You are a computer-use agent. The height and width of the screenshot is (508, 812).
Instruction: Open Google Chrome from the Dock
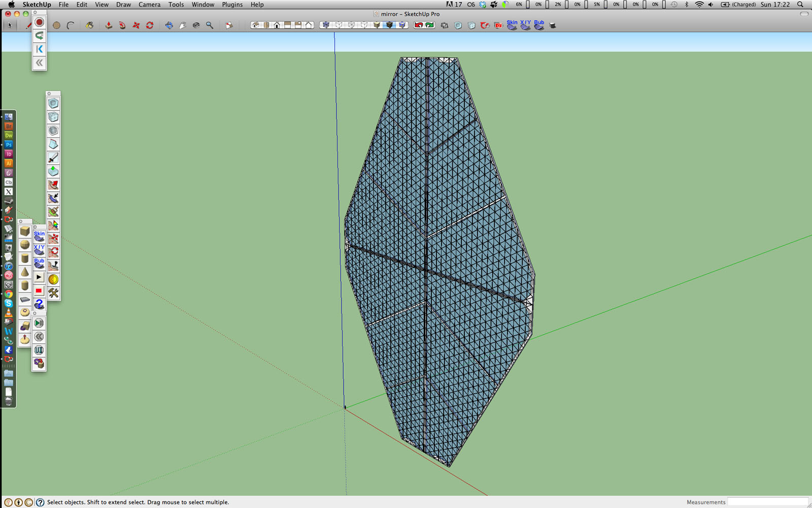click(9, 294)
